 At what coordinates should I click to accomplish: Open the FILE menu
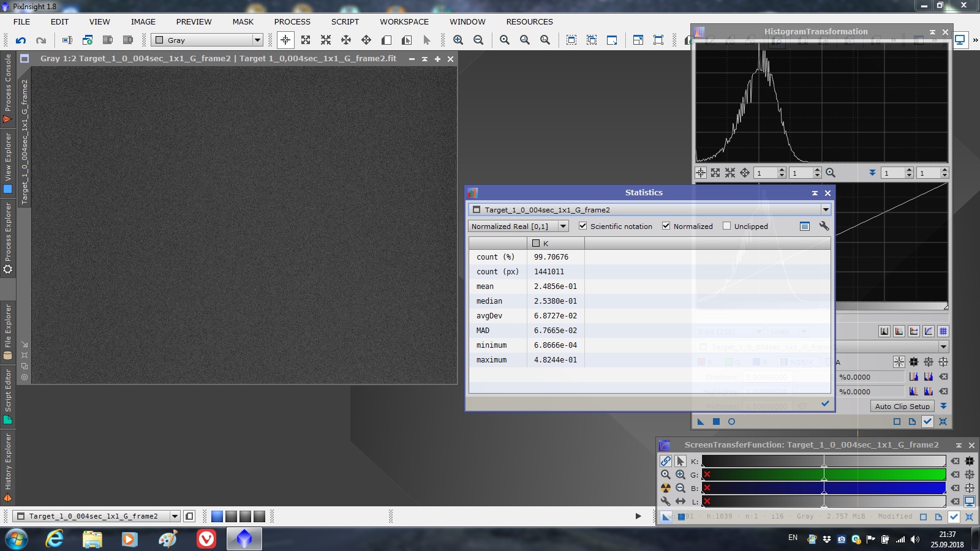(21, 21)
